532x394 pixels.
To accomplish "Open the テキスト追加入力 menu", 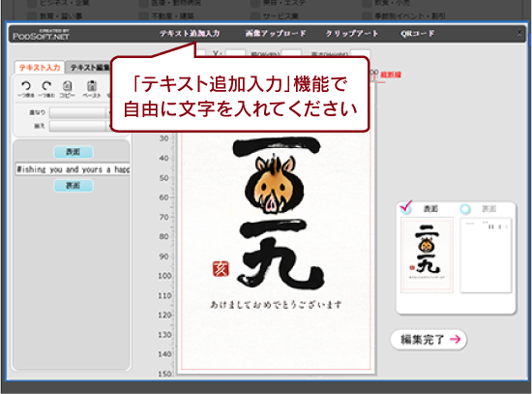I will pyautogui.click(x=190, y=33).
